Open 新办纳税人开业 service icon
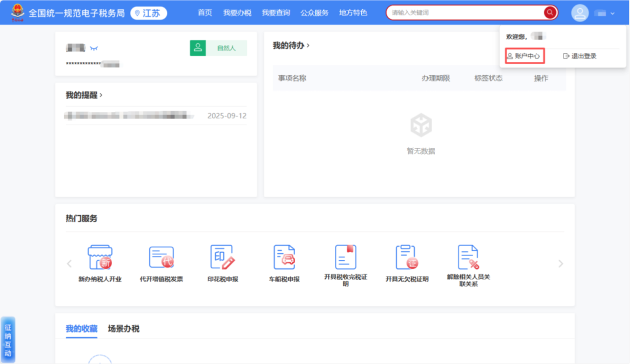 pos(100,257)
